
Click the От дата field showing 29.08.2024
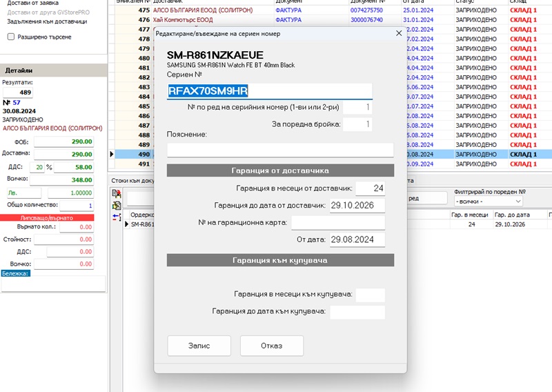click(357, 239)
